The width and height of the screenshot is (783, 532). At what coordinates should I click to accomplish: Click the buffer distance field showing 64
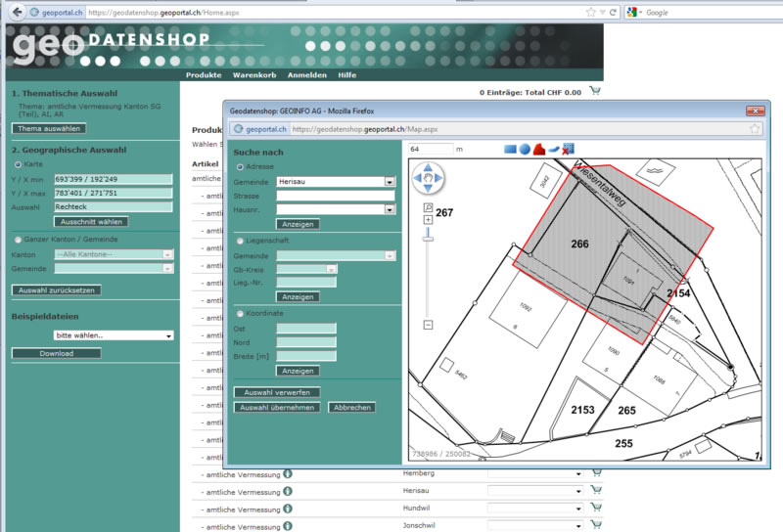point(431,149)
